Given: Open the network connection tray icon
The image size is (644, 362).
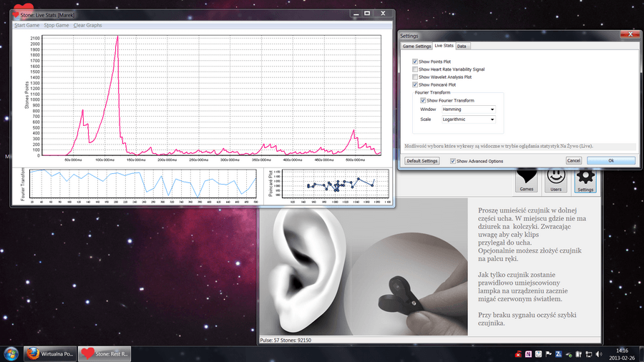Looking at the screenshot, I should tap(589, 354).
